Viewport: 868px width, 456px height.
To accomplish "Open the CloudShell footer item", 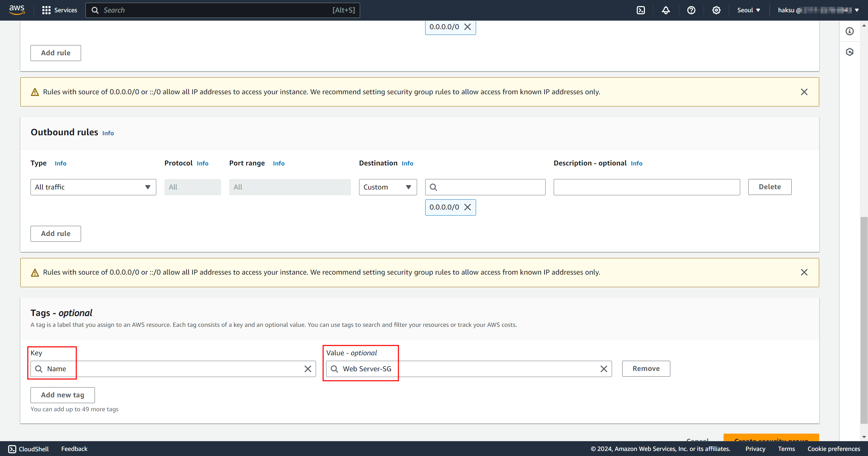I will coord(28,449).
